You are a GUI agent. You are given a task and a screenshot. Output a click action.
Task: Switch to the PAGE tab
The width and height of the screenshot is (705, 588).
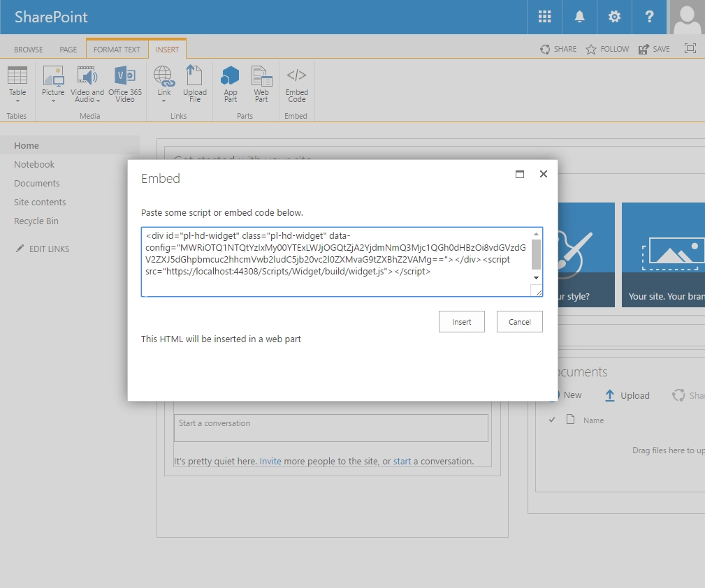pos(68,50)
